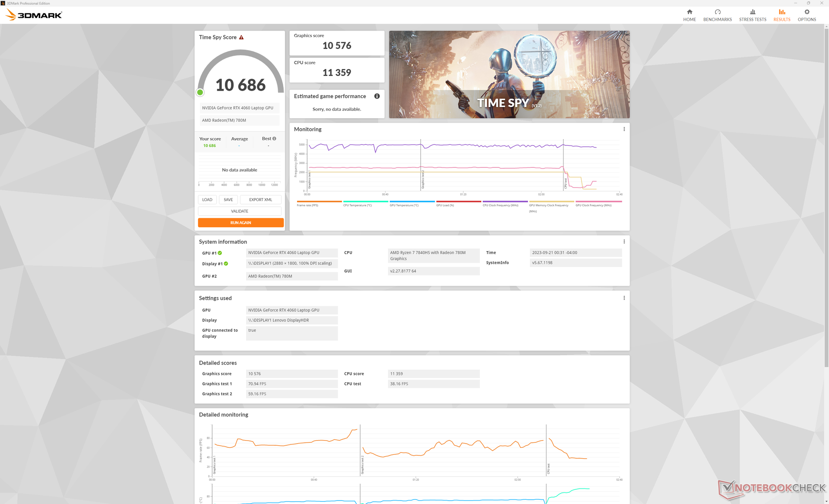Viewport: 829px width, 504px height.
Task: Click the Export XML button
Action: point(260,200)
